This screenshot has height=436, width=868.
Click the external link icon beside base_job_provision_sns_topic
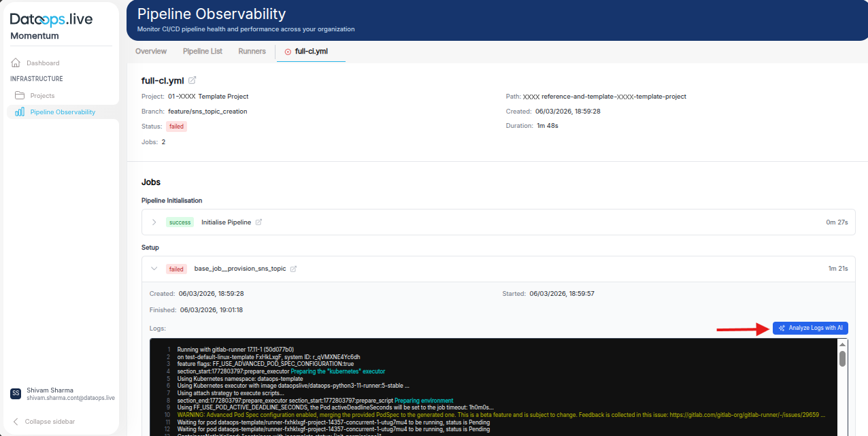coord(293,269)
